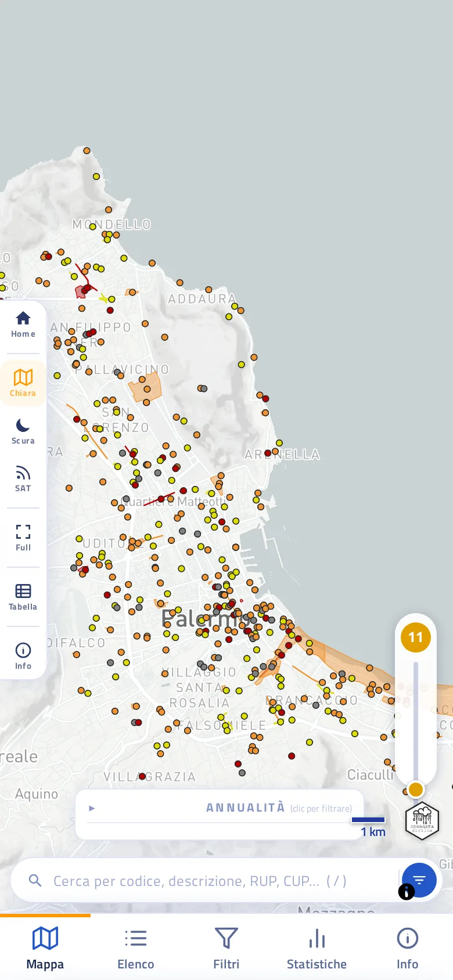Enter Full screen mode
Image resolution: width=453 pixels, height=980 pixels.
[23, 538]
